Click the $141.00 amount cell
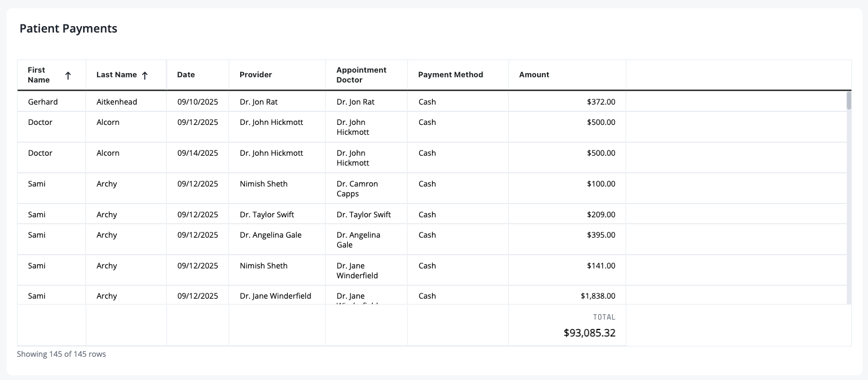This screenshot has width=868, height=380. (x=567, y=270)
